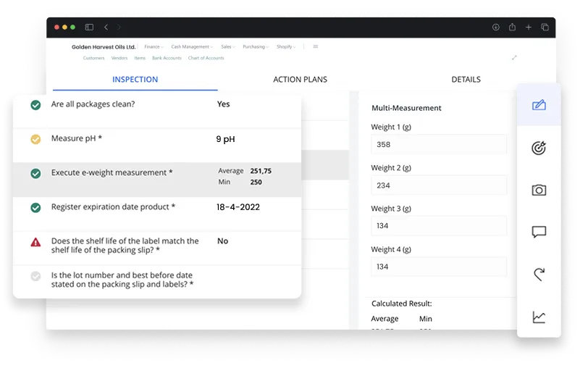
Task: Click yellow status check for Measure pH
Action: click(x=35, y=139)
